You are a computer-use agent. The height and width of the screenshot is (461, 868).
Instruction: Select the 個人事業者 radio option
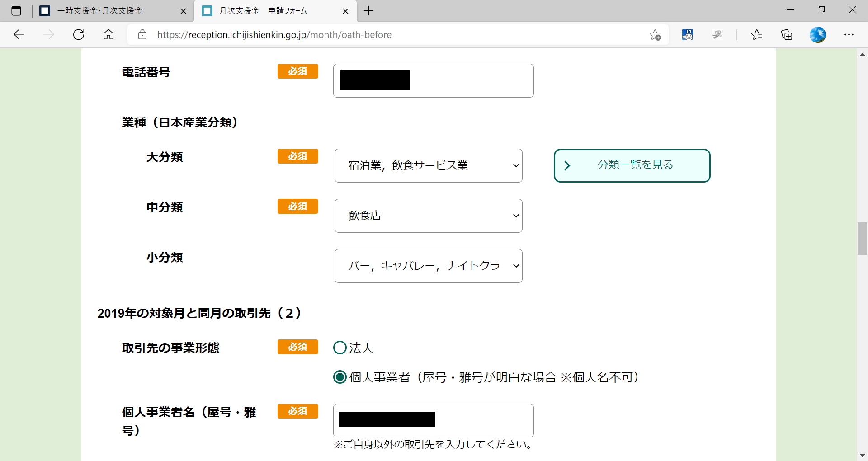(x=340, y=377)
